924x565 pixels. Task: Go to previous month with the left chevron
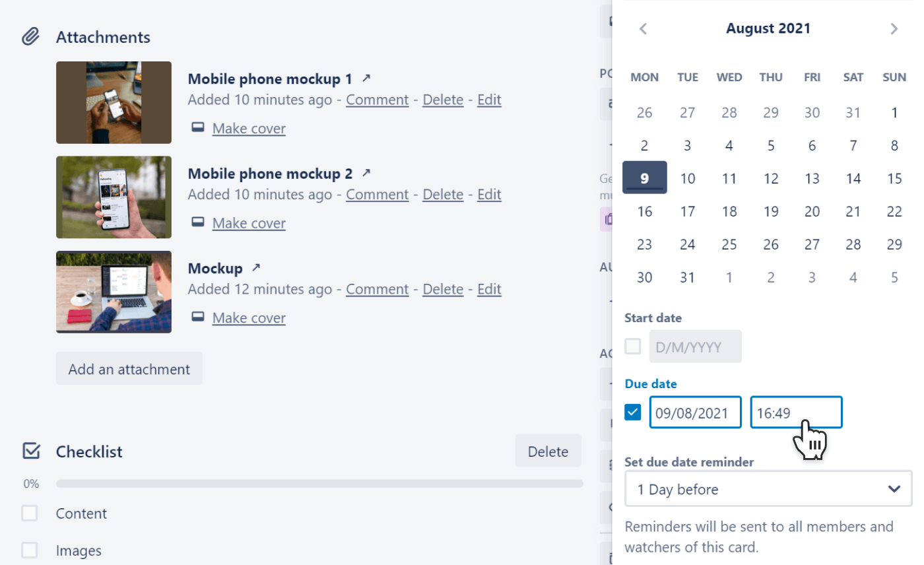(643, 28)
